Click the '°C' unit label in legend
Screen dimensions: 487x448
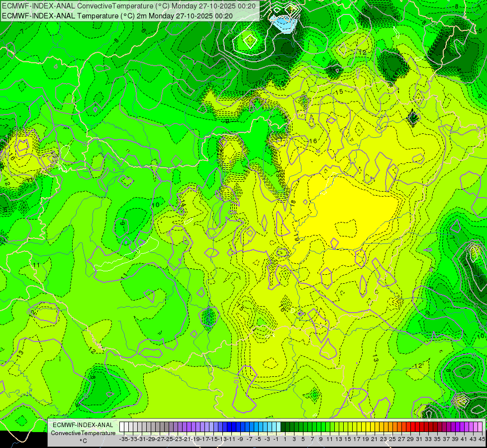pyautogui.click(x=83, y=441)
